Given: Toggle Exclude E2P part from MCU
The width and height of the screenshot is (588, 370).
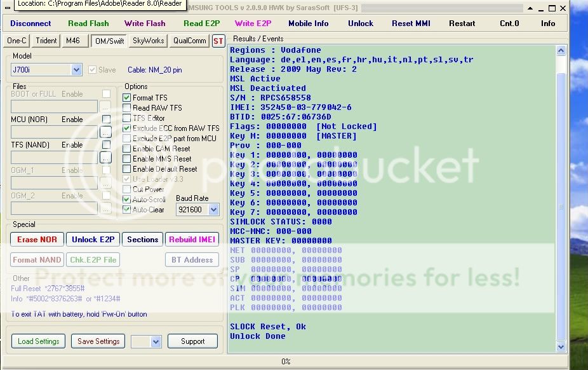Looking at the screenshot, I should click(x=127, y=139).
